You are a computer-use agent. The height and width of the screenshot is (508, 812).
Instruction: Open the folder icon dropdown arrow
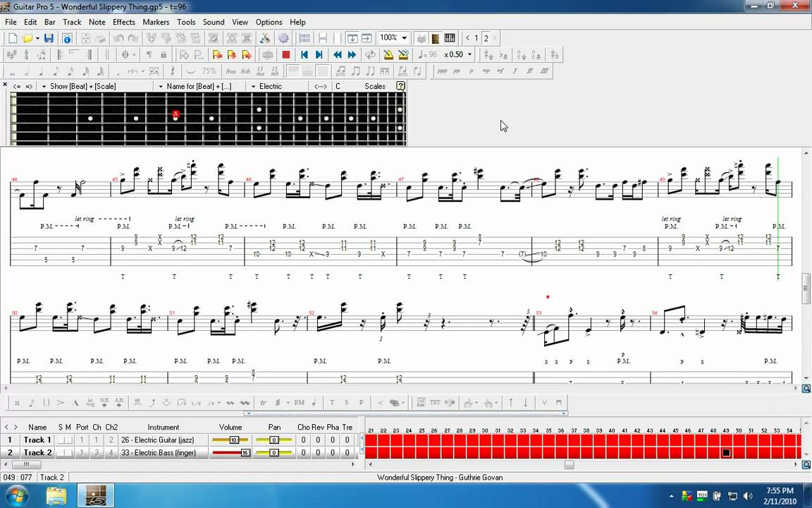point(38,38)
